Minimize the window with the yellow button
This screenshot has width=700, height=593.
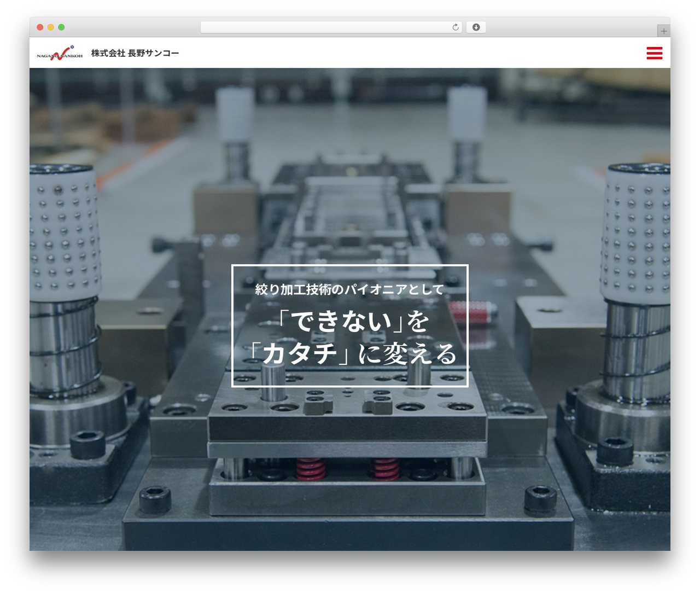(x=50, y=27)
